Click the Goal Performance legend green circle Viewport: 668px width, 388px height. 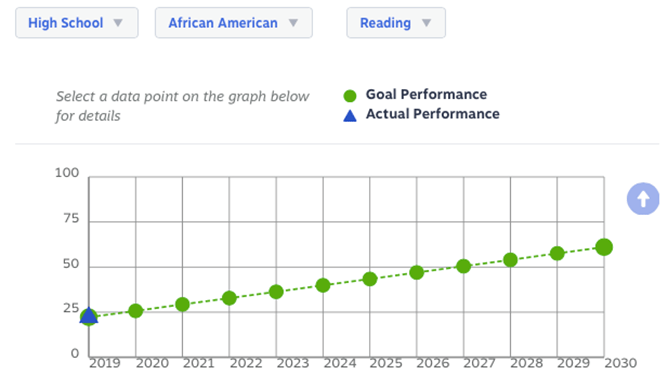pyautogui.click(x=350, y=96)
